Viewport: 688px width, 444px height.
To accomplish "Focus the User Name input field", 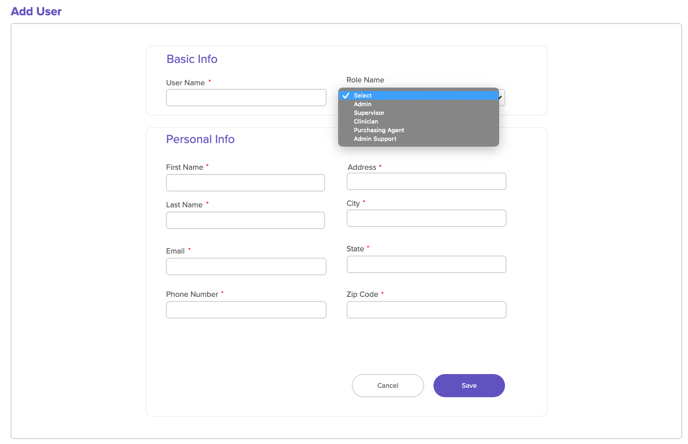I will coord(246,98).
